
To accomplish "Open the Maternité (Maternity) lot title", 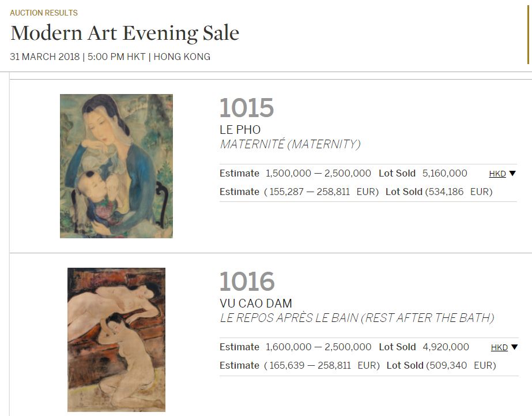I will (290, 144).
